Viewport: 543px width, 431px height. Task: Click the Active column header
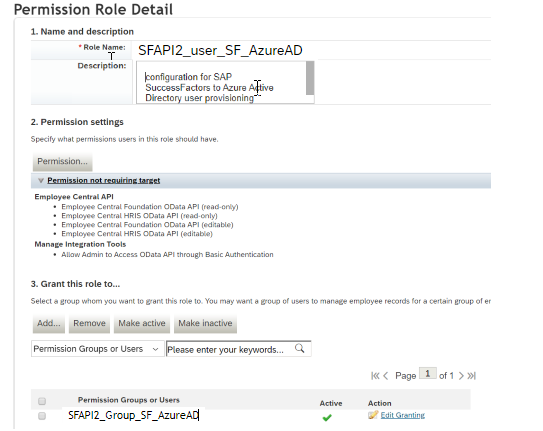pyautogui.click(x=331, y=403)
